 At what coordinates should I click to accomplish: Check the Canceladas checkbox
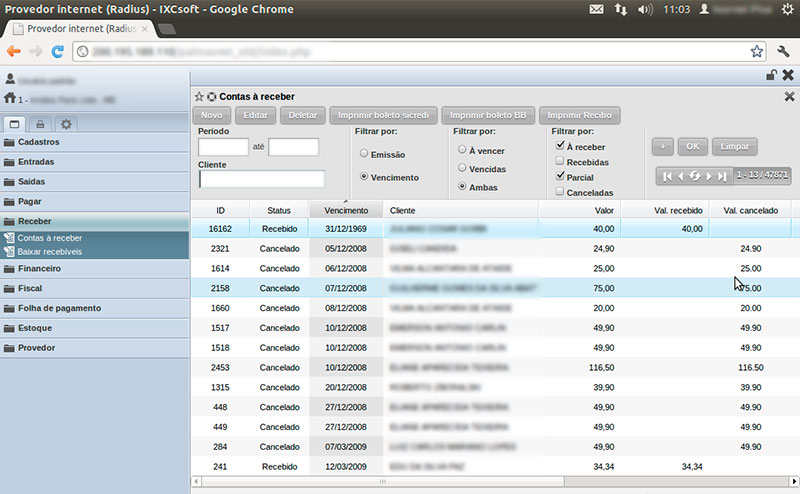[x=560, y=191]
